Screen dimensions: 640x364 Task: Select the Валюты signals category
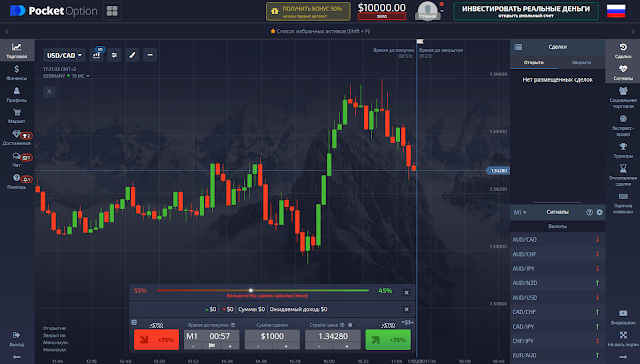(x=558, y=226)
